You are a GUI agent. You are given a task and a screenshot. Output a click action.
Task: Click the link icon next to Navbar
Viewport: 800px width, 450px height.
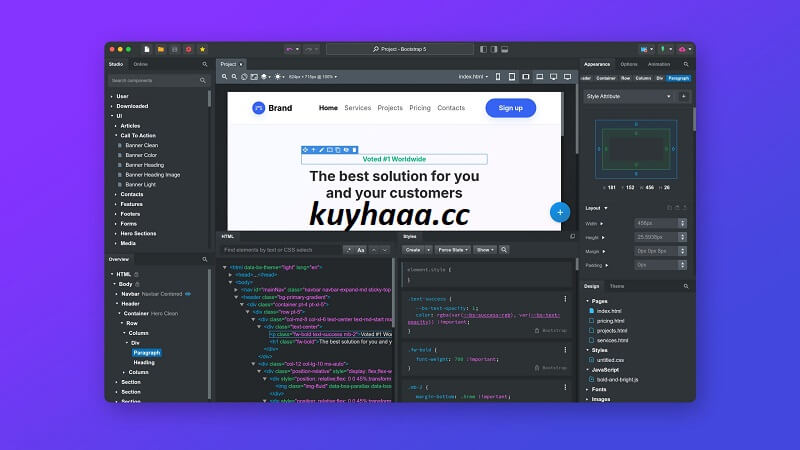pos(188,294)
